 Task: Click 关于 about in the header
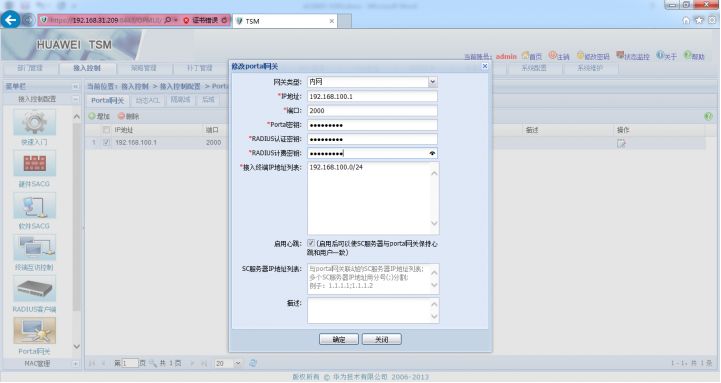[x=667, y=56]
